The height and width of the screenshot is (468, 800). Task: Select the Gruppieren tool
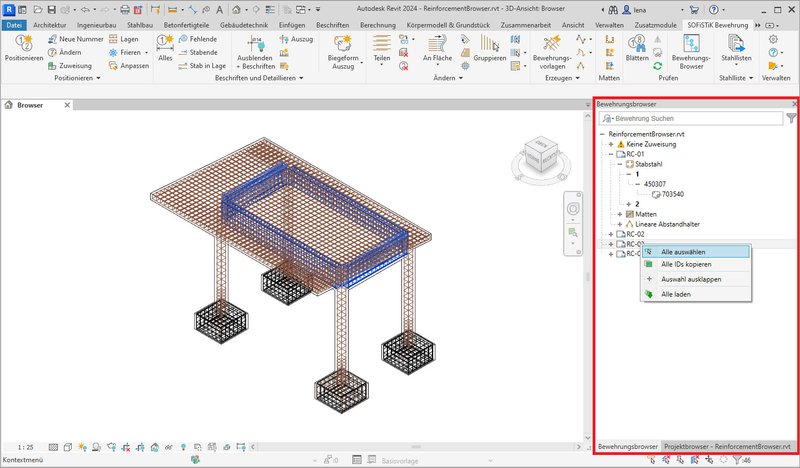[490, 46]
